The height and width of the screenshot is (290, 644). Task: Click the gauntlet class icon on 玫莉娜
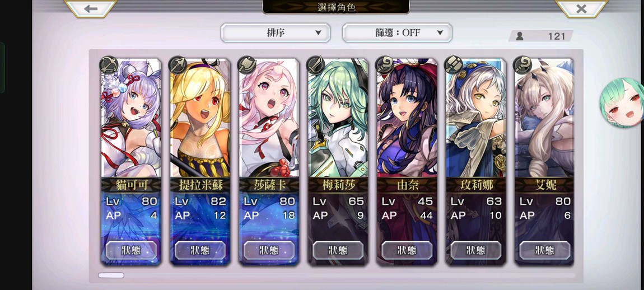tap(454, 65)
